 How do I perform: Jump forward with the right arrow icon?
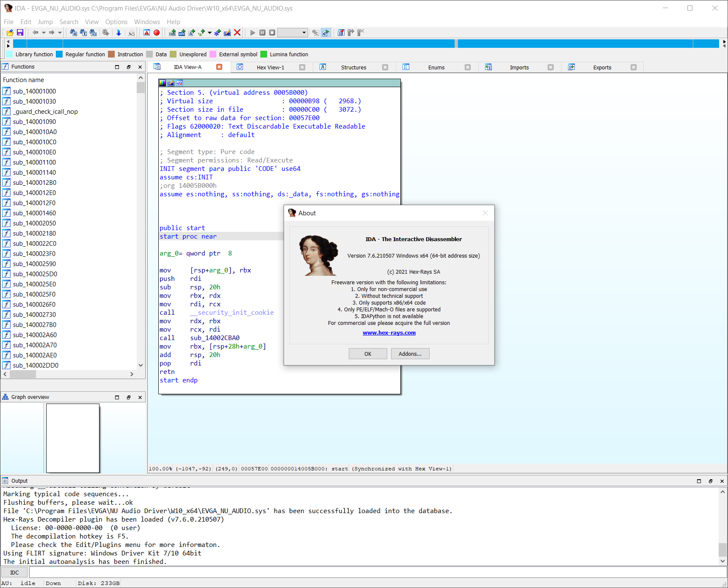(52, 33)
